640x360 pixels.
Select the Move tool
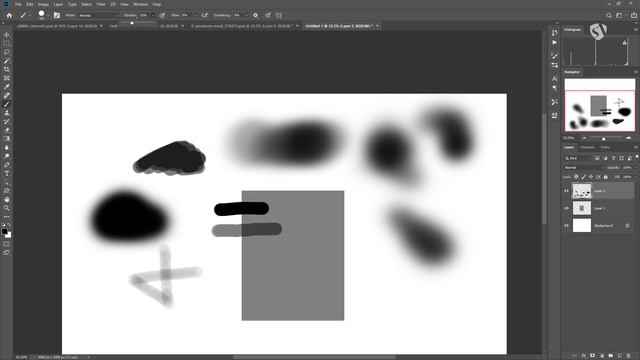tap(7, 35)
